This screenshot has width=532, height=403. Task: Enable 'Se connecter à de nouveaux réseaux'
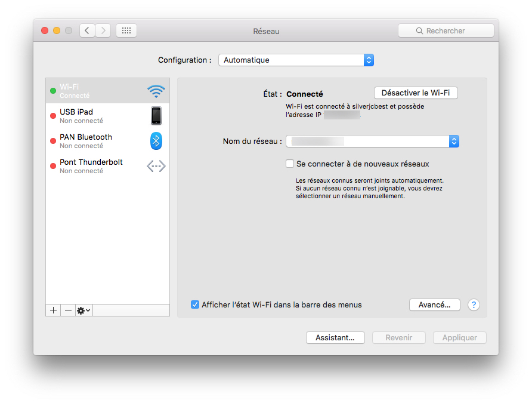pos(290,164)
